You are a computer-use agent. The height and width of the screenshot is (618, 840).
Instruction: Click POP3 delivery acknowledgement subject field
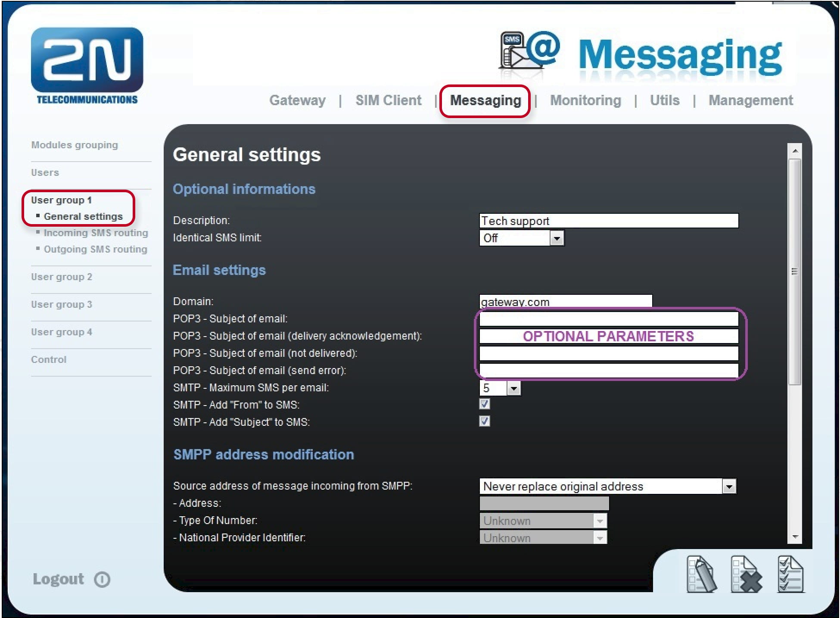pyautogui.click(x=609, y=336)
